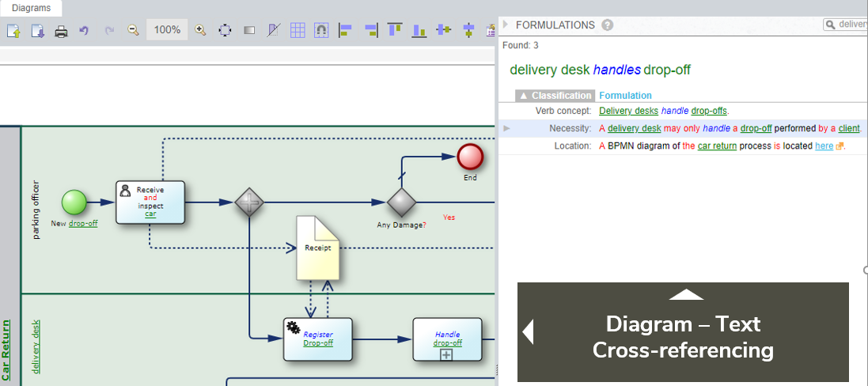Zoom out using the magnifier minus icon
The height and width of the screenshot is (386, 868).
coord(133,31)
